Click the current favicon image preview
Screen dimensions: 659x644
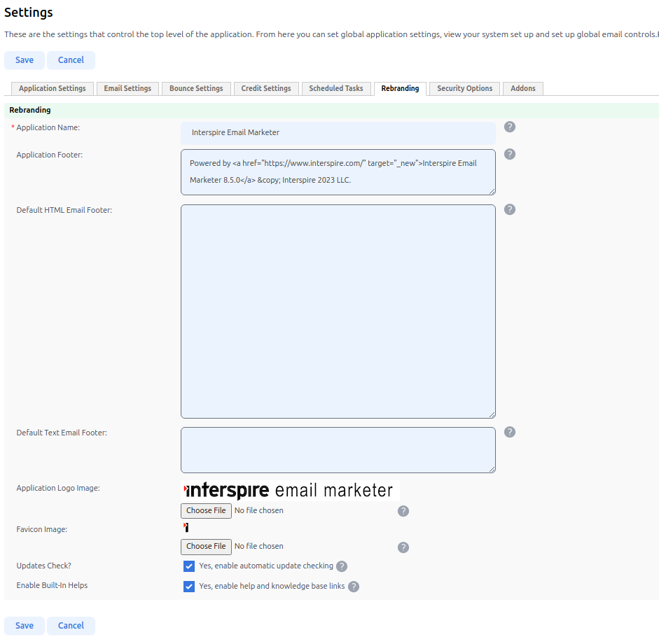point(186,527)
